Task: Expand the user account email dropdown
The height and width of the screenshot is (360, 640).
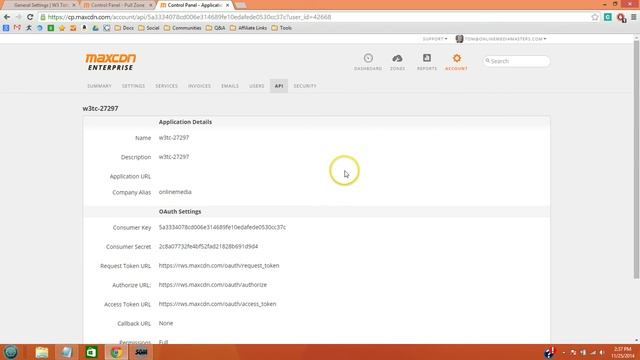Action: 502,39
